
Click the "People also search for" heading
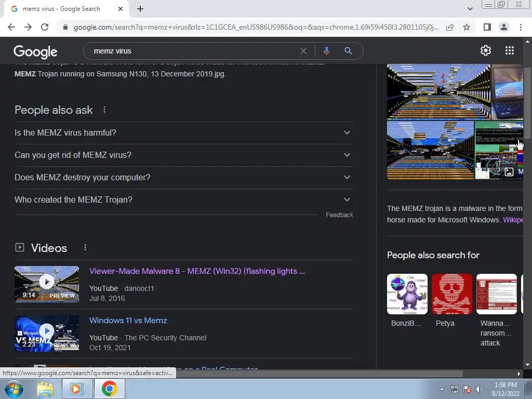(433, 255)
